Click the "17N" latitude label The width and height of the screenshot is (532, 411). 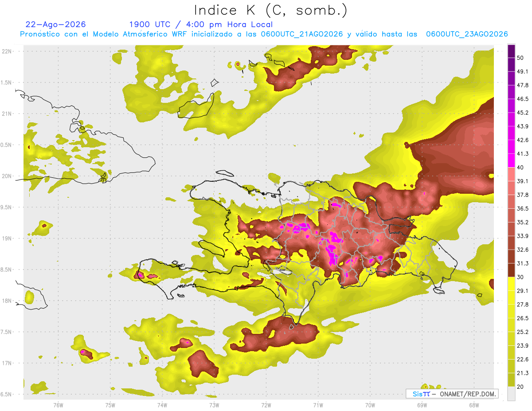(7, 364)
